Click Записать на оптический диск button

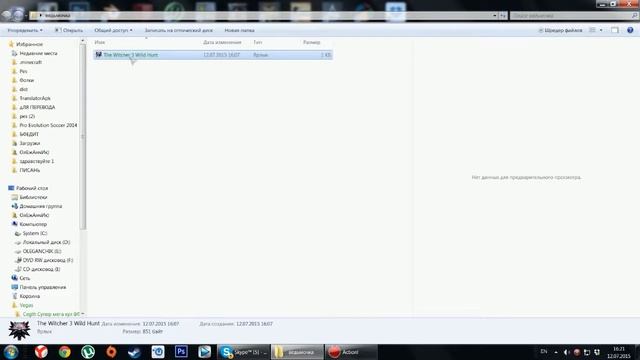coord(178,30)
